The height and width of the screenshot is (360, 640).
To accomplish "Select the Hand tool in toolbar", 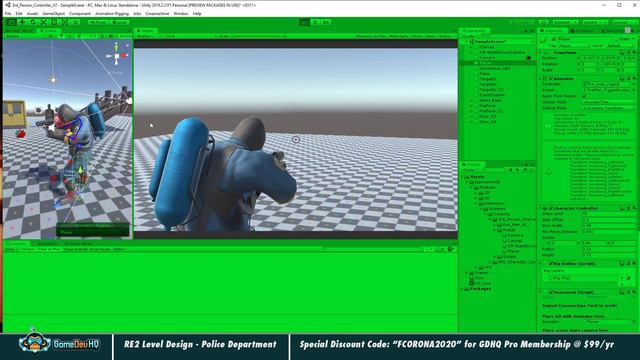I will tap(11, 22).
